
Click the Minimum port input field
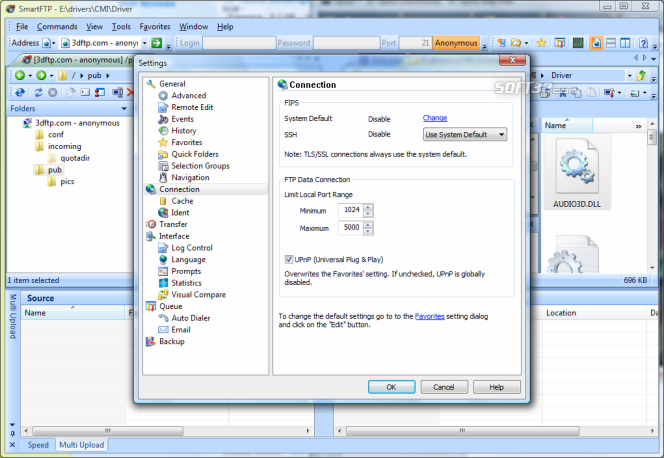351,210
